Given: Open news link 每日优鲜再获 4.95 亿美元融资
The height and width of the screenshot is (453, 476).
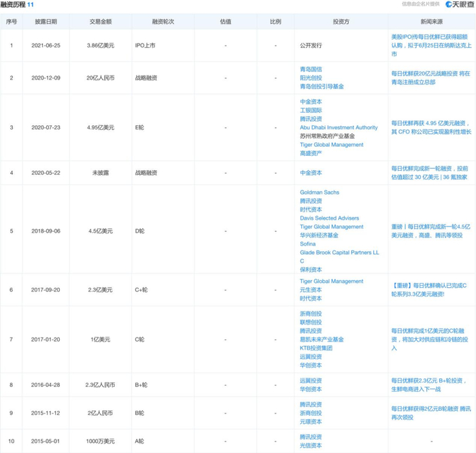Looking at the screenshot, I should click(x=431, y=127).
